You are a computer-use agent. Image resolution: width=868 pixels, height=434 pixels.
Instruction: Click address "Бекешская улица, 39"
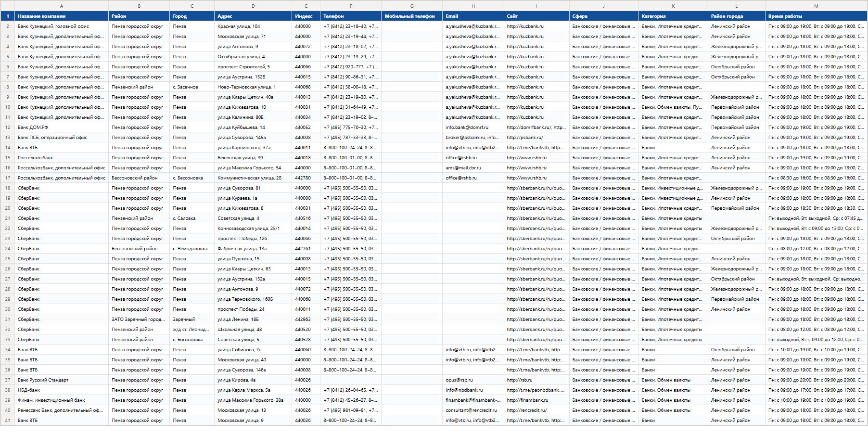[x=253, y=158]
